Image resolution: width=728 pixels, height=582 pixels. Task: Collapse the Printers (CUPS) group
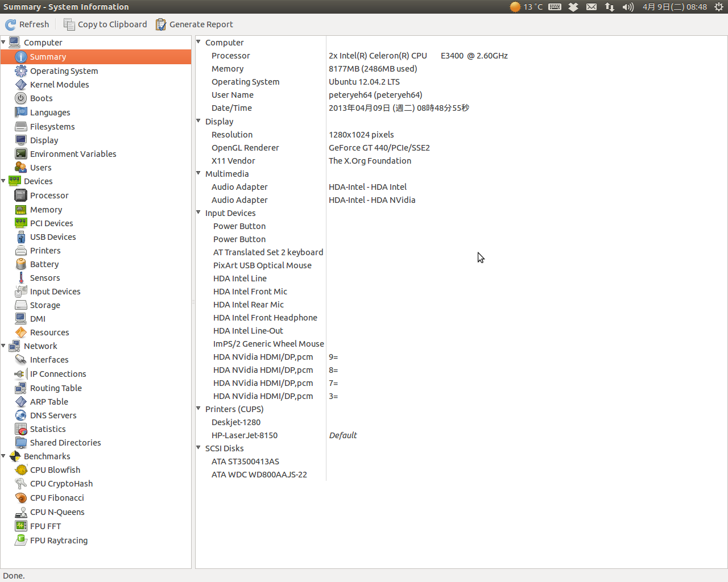198,409
